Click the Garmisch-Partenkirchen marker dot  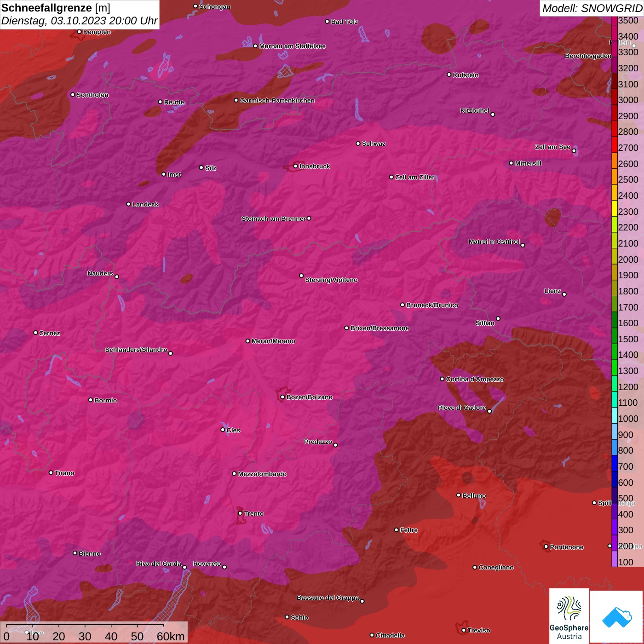(x=236, y=100)
